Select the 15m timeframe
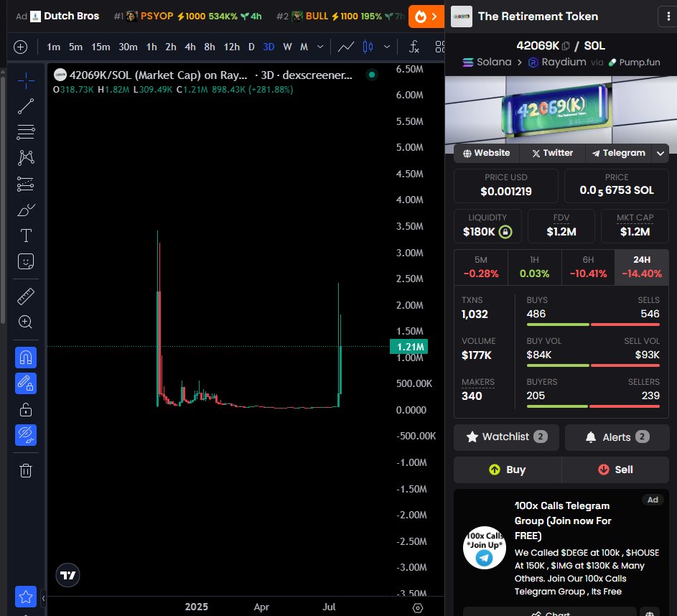The width and height of the screenshot is (677, 616). (101, 47)
